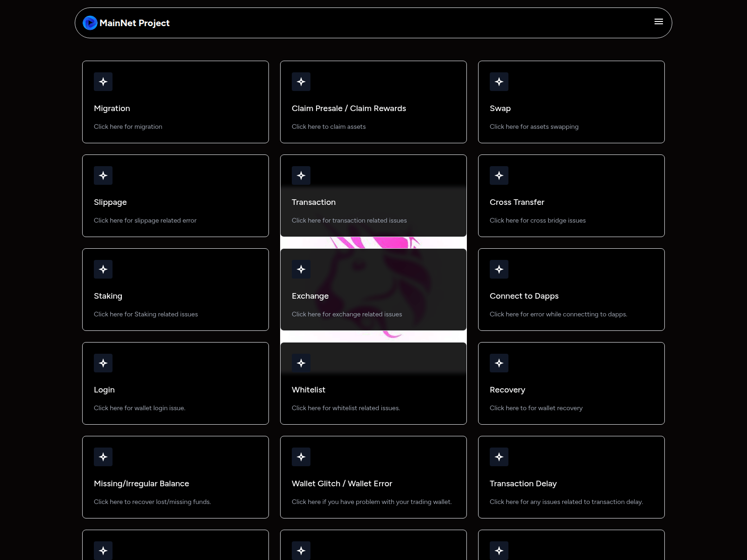Choose the Connect to Dapps title

pos(524,296)
